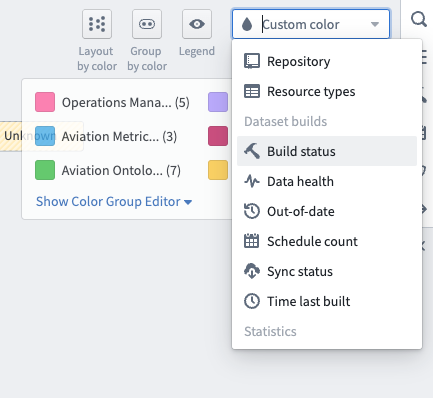Viewport: 433px width, 398px height.
Task: Choose Resource types from menu
Action: click(327, 91)
